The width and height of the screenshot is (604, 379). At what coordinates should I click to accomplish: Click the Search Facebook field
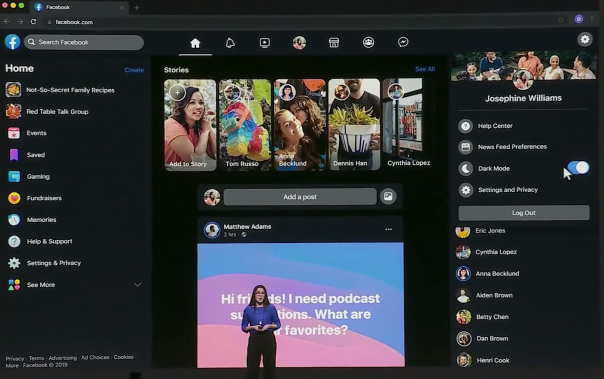[84, 42]
